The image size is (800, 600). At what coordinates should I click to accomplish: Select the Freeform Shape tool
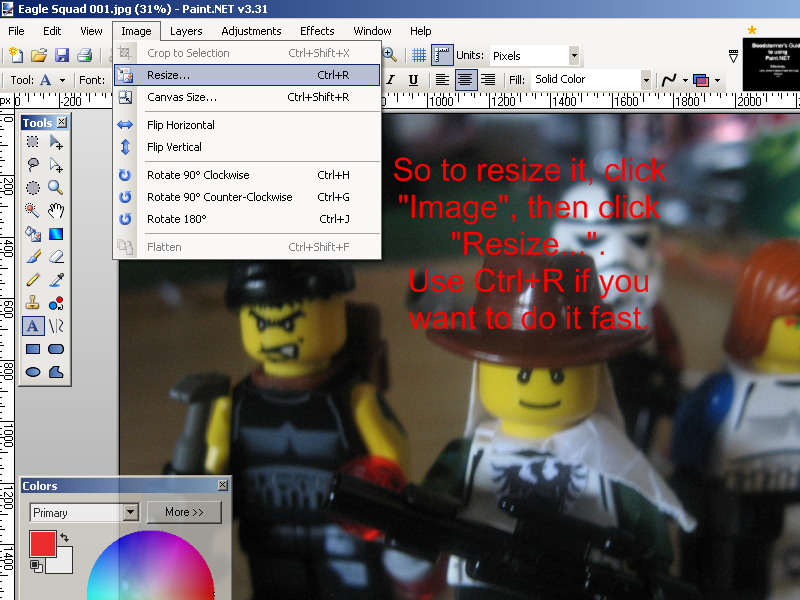pos(56,372)
